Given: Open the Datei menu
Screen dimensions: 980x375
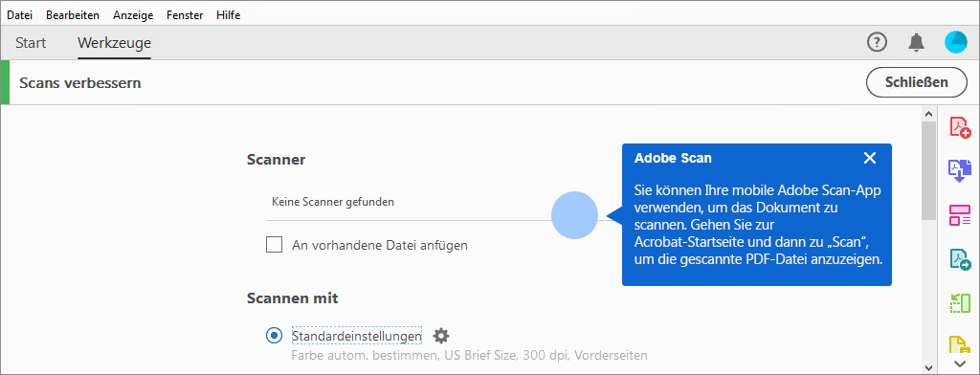Looking at the screenshot, I should coord(19,15).
